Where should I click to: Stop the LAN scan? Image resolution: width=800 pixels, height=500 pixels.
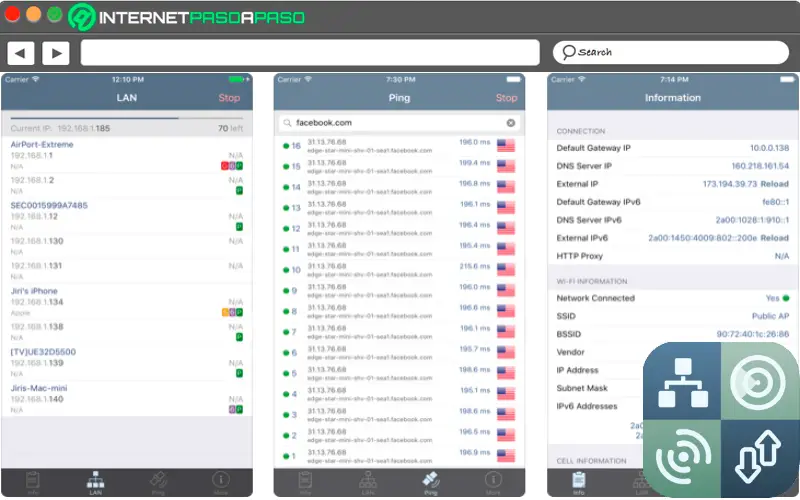click(x=229, y=97)
